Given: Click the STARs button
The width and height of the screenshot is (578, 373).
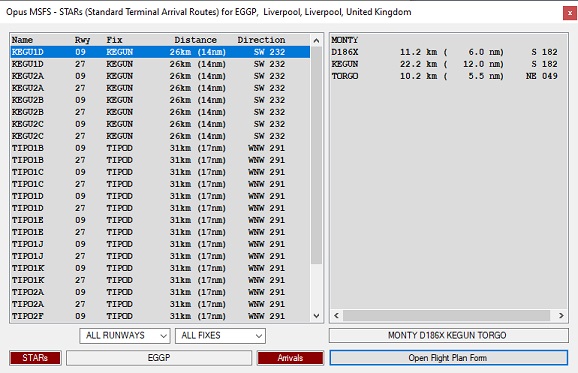Looking at the screenshot, I should tap(35, 358).
